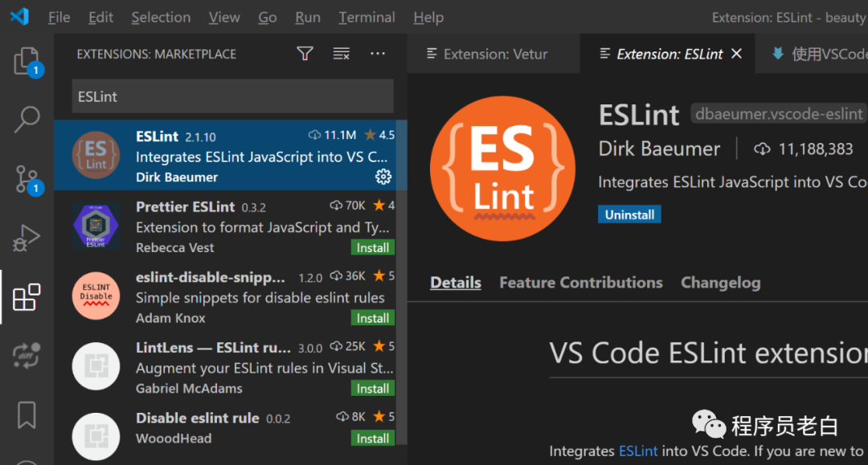Viewport: 868px width, 465px height.
Task: Click the Dirk Baeumer publisher link
Action: click(x=659, y=149)
